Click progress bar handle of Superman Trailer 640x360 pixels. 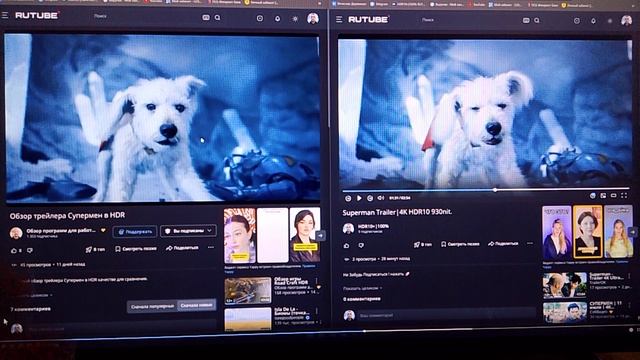point(495,190)
